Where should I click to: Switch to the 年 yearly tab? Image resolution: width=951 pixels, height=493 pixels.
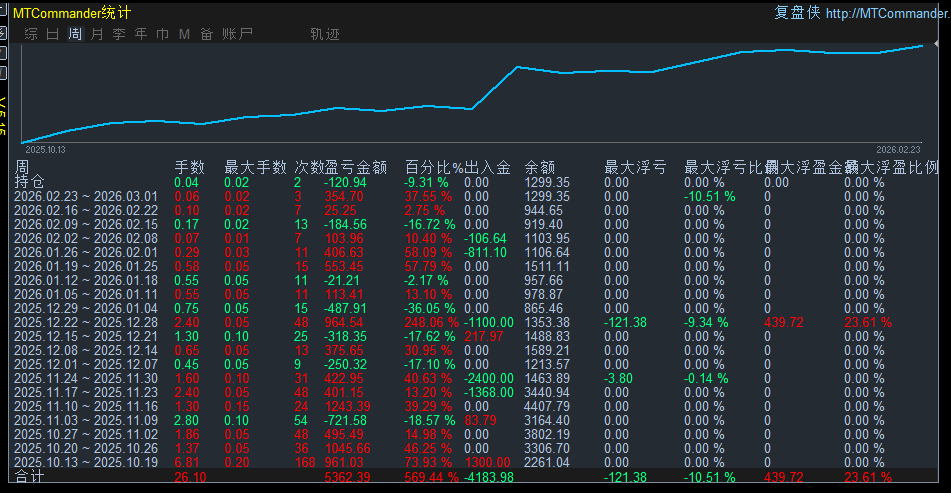click(x=141, y=34)
